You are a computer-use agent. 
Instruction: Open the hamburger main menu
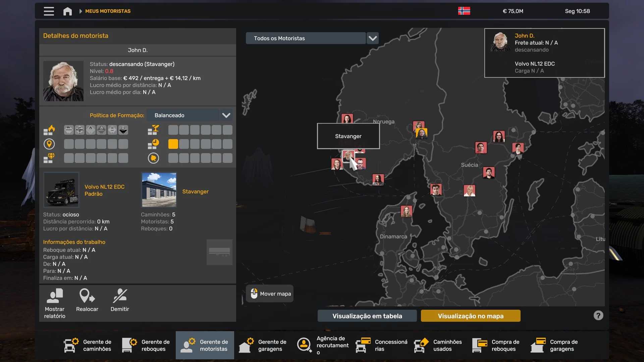tap(49, 11)
